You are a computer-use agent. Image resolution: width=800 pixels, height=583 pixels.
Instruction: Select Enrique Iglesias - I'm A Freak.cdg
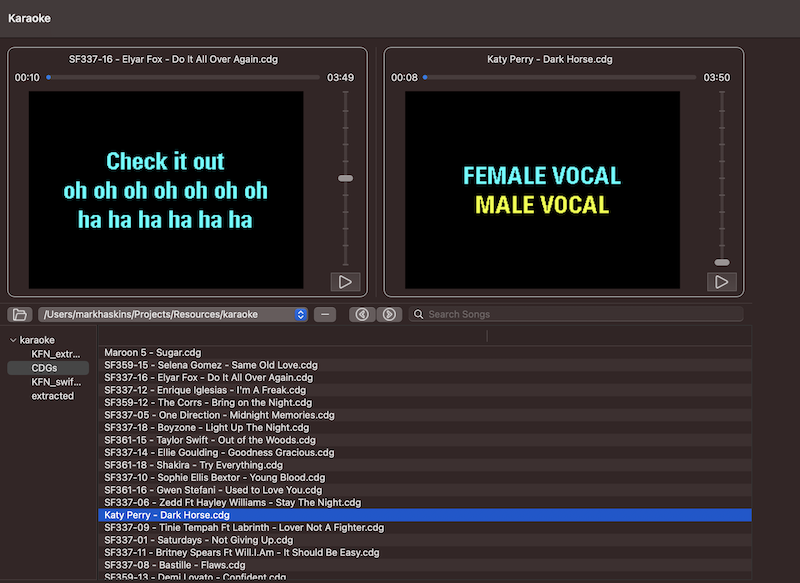(424, 390)
